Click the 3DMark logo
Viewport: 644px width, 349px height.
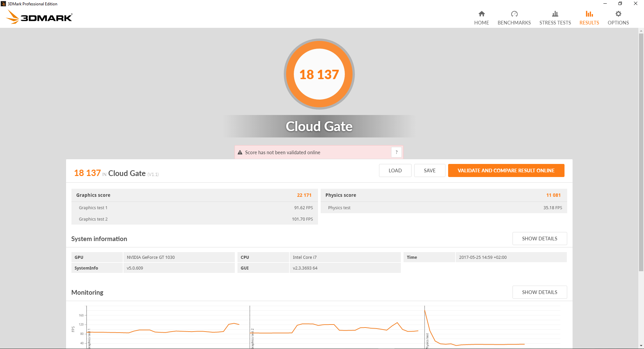pyautogui.click(x=39, y=17)
